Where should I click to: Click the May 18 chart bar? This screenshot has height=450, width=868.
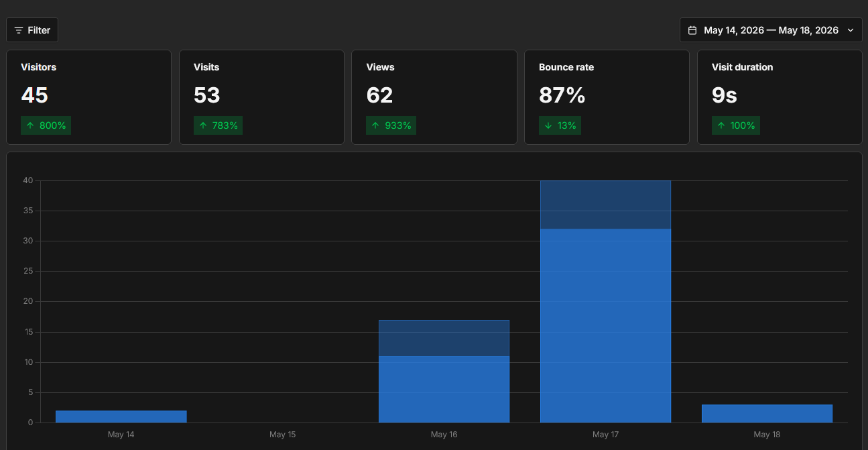tap(767, 413)
